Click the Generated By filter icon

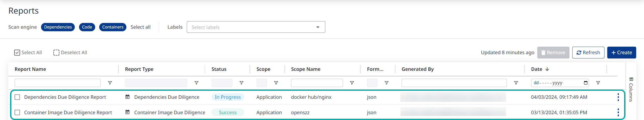pos(516,83)
